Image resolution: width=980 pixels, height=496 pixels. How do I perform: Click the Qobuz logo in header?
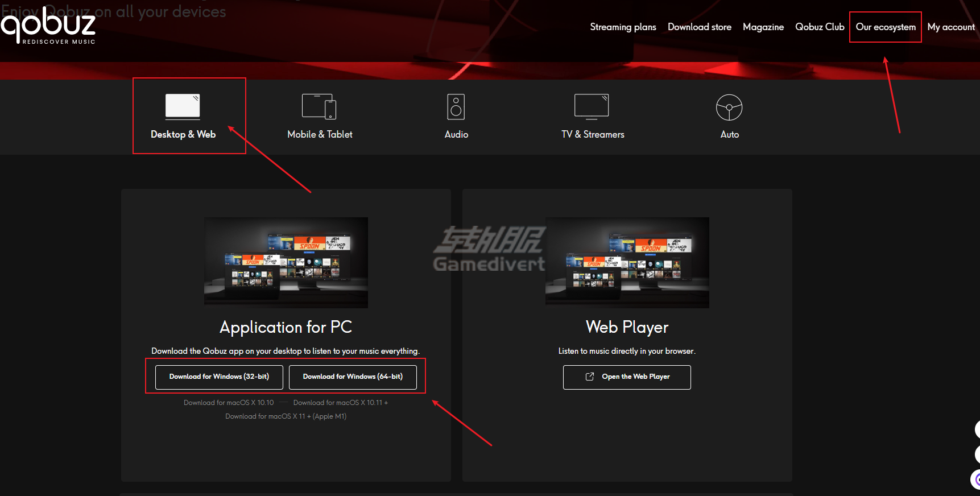click(48, 25)
